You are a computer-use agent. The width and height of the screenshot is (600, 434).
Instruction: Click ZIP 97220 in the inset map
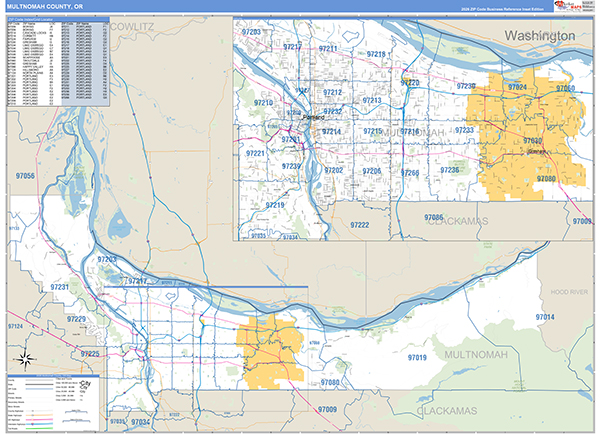tap(410, 83)
